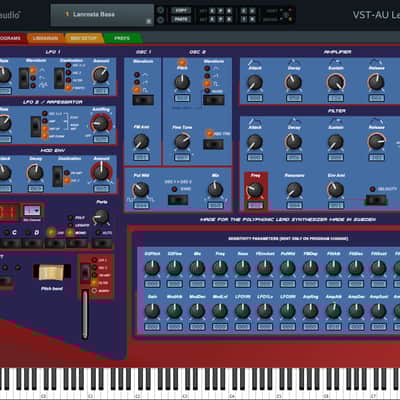
Task: Click the Filter Attack knob
Action: (255, 142)
